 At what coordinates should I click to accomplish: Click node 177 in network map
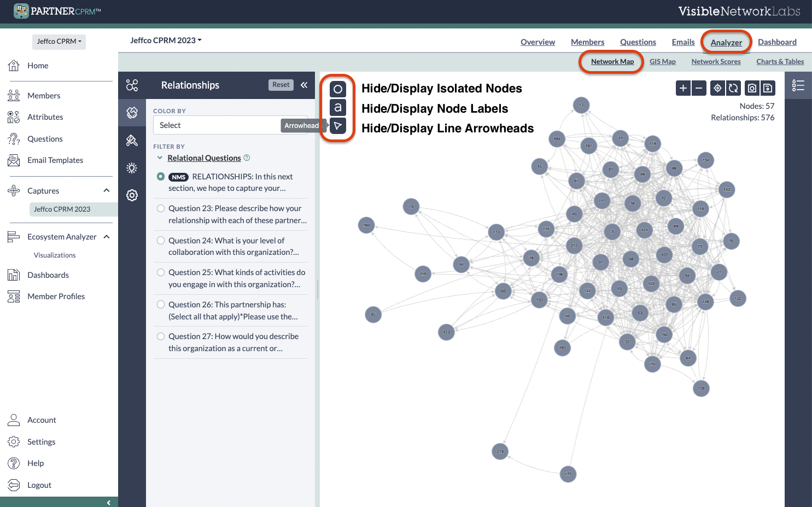(x=568, y=474)
